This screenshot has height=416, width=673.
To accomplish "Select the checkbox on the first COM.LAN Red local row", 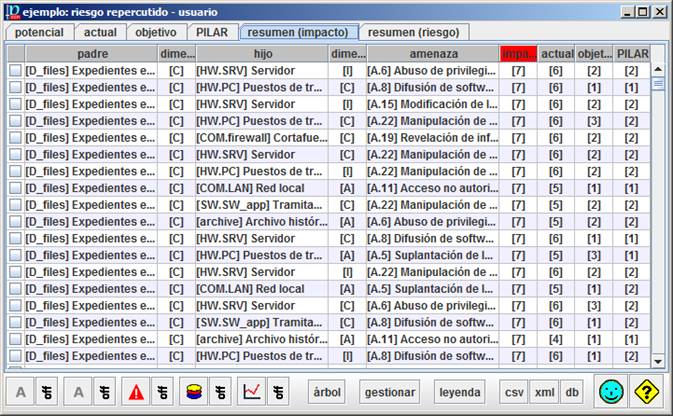I will coord(15,188).
